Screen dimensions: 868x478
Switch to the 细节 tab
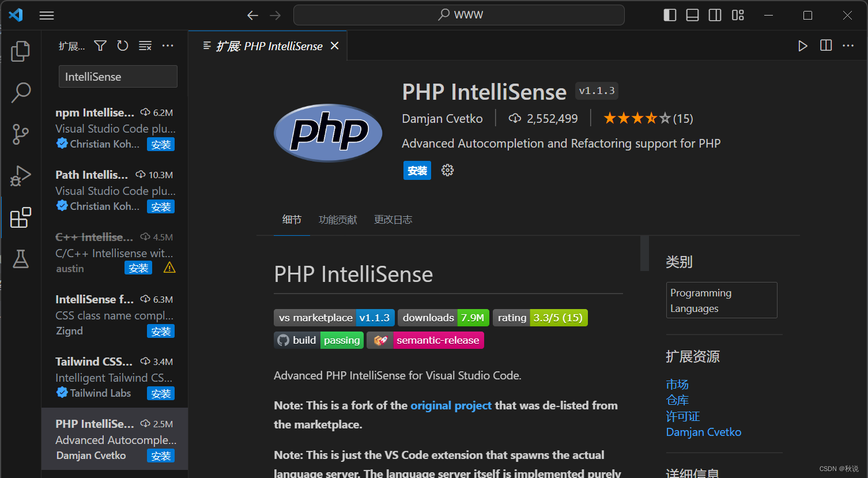[292, 219]
